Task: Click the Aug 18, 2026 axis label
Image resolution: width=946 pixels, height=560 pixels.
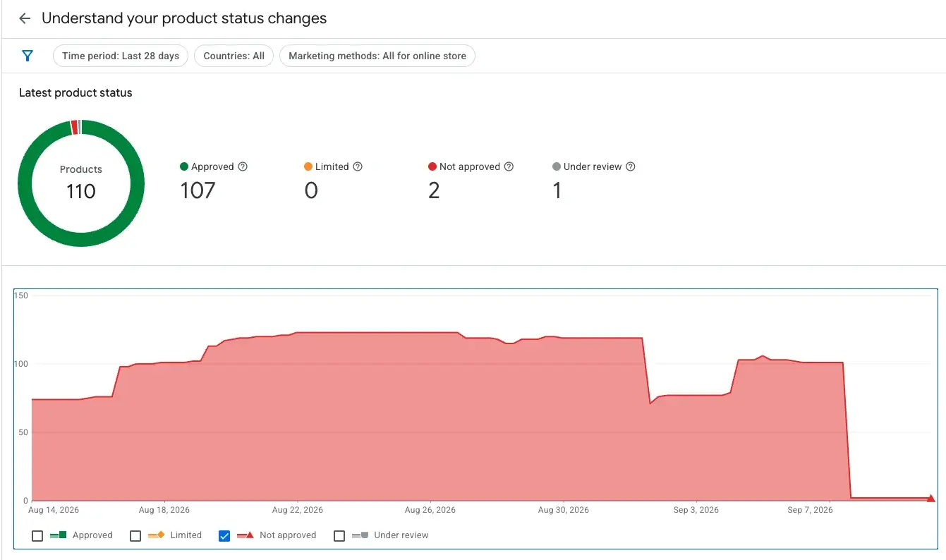Action: pyautogui.click(x=164, y=510)
